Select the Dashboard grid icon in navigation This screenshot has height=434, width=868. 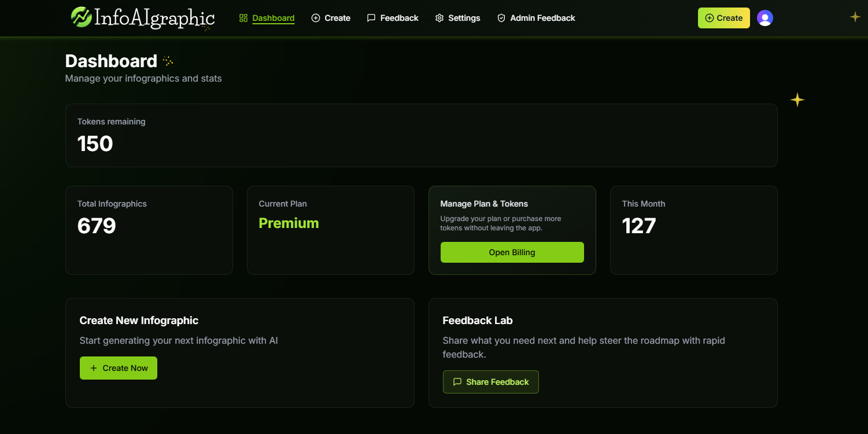pyautogui.click(x=242, y=18)
